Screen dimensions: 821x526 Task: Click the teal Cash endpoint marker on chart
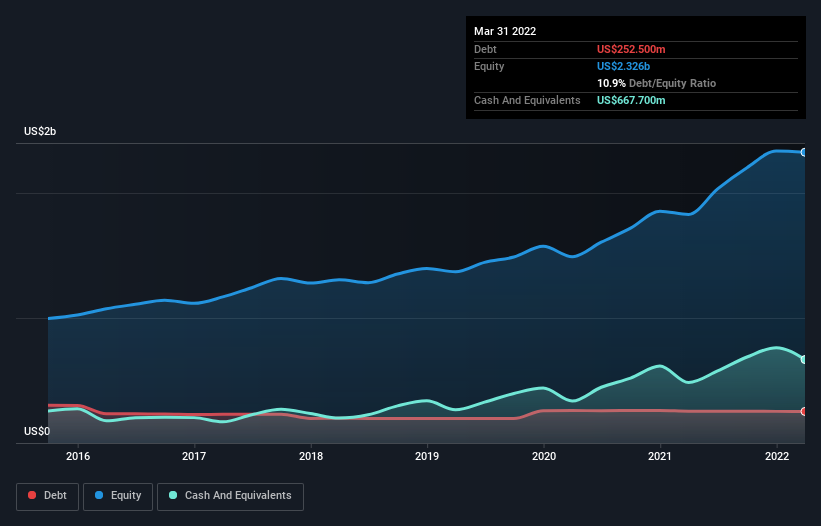803,359
